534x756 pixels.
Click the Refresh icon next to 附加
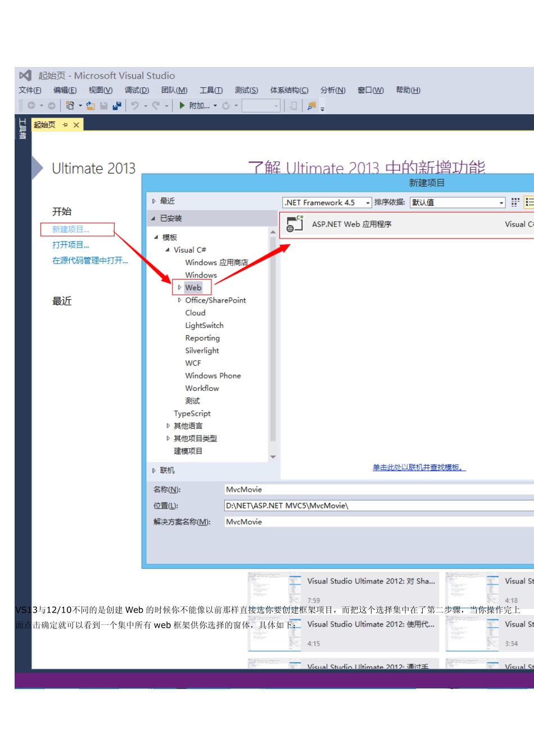[x=226, y=105]
